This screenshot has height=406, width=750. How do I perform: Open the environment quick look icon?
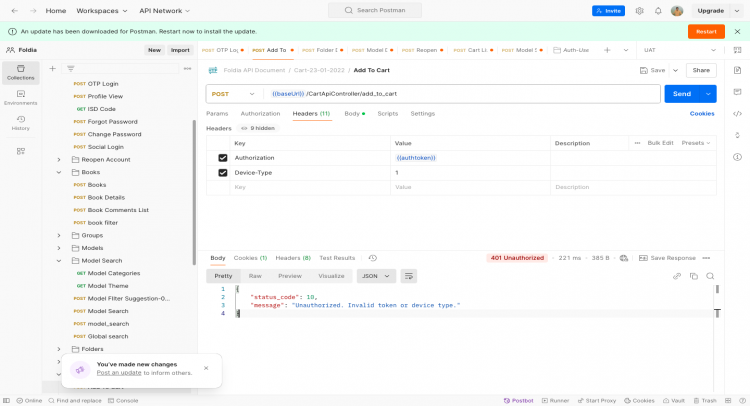click(x=738, y=50)
